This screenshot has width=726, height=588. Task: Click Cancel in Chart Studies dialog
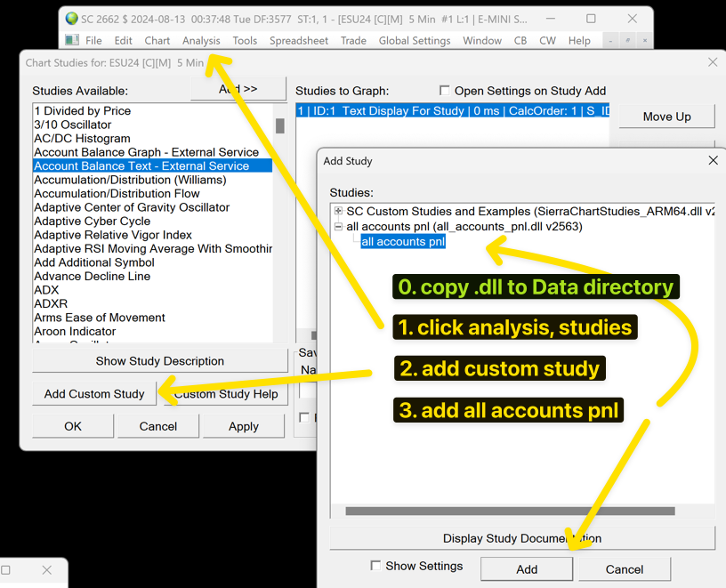(157, 426)
